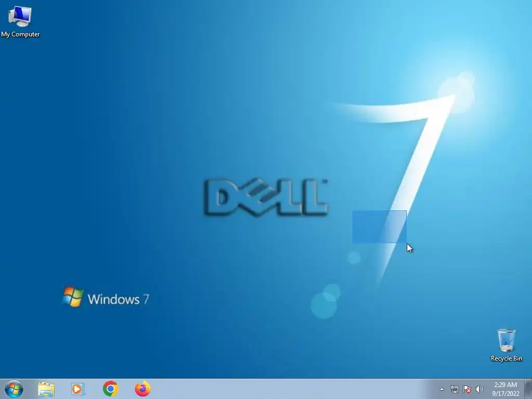Viewport: 532px width, 399px height.
Task: Open the volume speaker tray icon
Action: pyautogui.click(x=479, y=389)
